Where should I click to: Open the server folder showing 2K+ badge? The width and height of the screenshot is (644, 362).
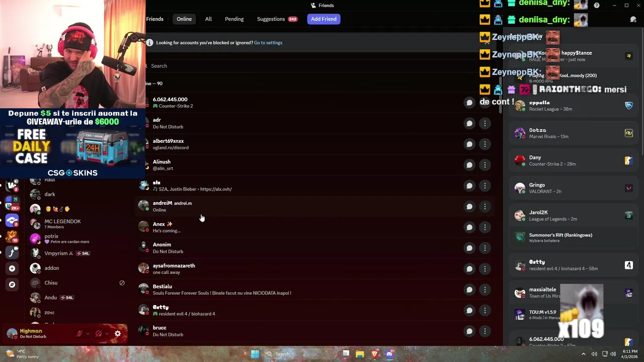tap(12, 203)
